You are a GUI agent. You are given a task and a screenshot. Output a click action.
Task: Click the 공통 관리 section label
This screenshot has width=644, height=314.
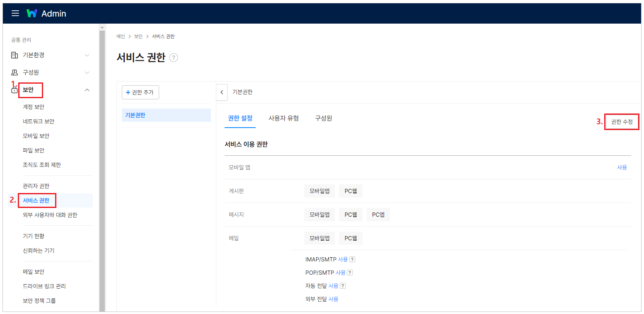[21, 40]
